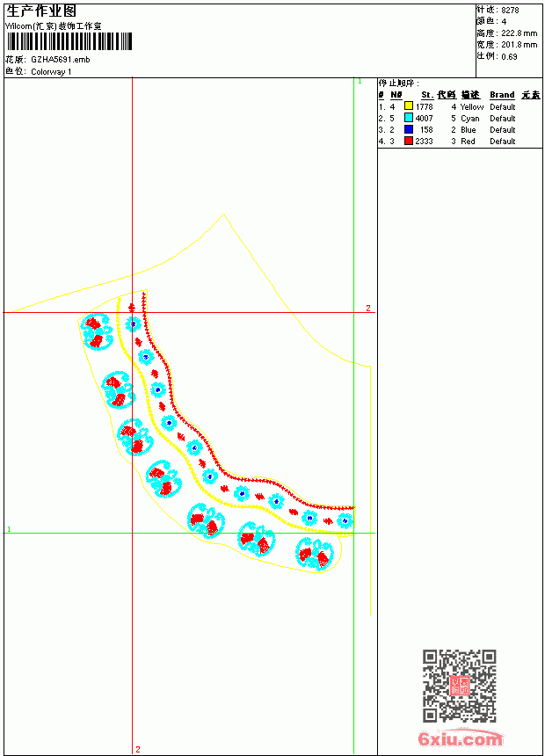The image size is (545, 756).
Task: Select the Cyan row with 4007 stitches
Action: [x=460, y=118]
